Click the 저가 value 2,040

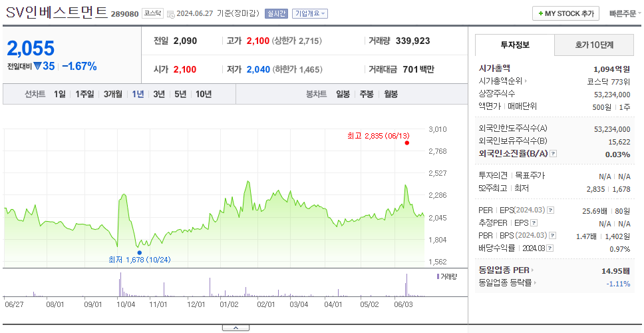258,69
